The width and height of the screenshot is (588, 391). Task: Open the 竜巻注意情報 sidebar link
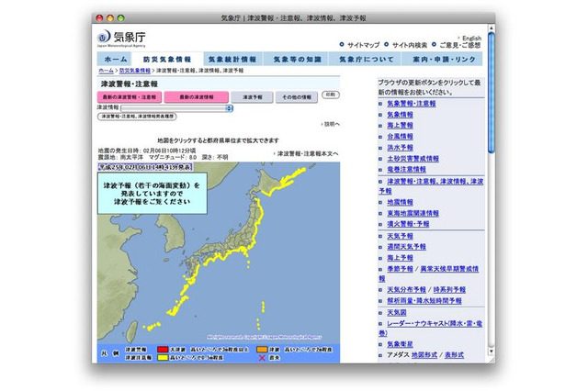406,169
